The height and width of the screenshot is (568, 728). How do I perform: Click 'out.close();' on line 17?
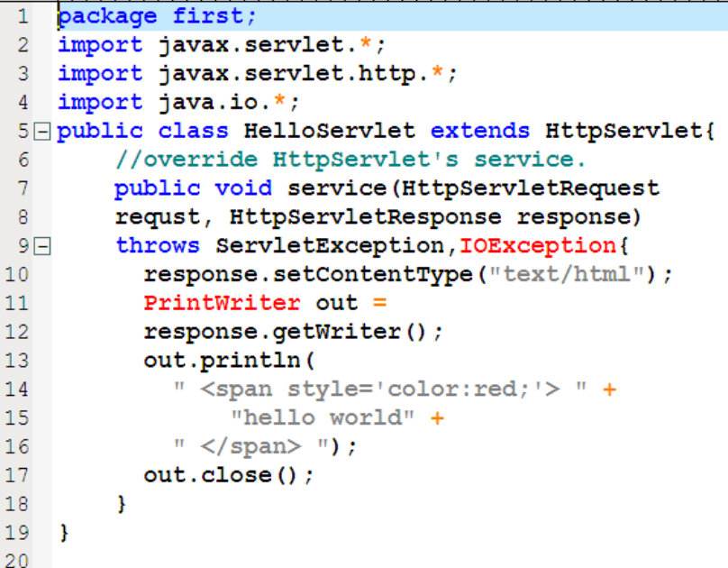tap(230, 475)
